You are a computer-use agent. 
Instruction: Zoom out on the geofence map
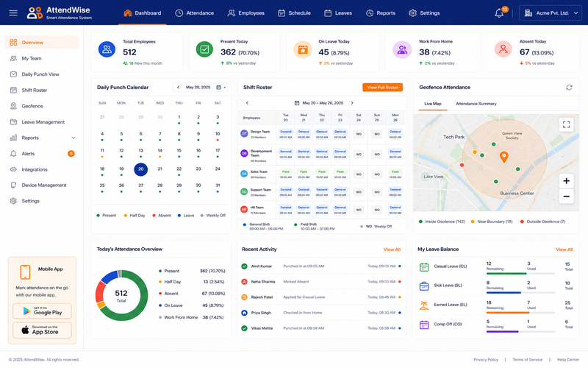[x=566, y=197]
